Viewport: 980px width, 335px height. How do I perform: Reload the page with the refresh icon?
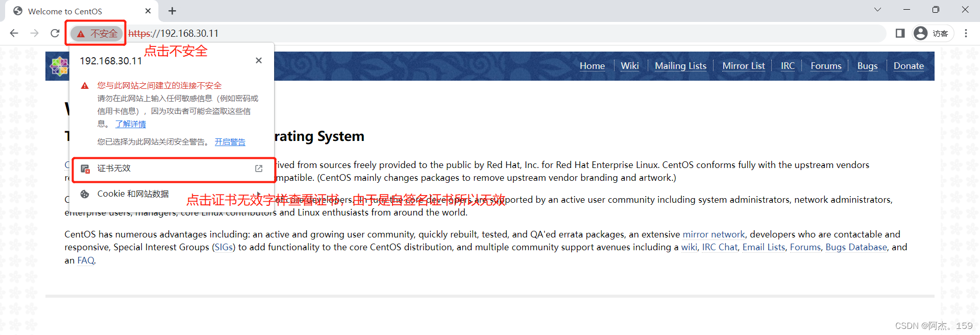[x=55, y=33]
